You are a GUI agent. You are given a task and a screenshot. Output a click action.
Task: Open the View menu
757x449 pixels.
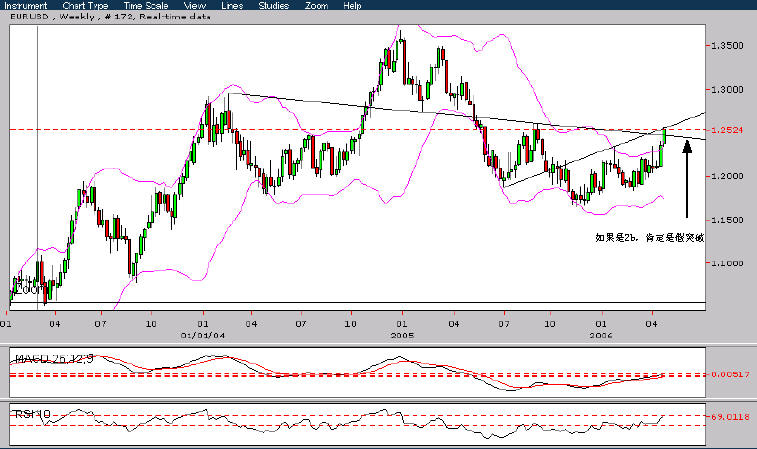(195, 5)
